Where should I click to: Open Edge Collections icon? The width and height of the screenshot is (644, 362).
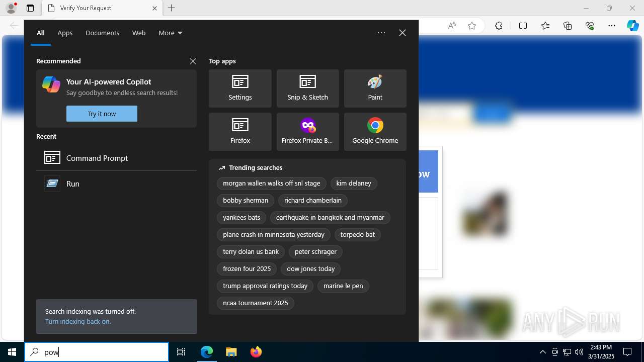coord(568,26)
